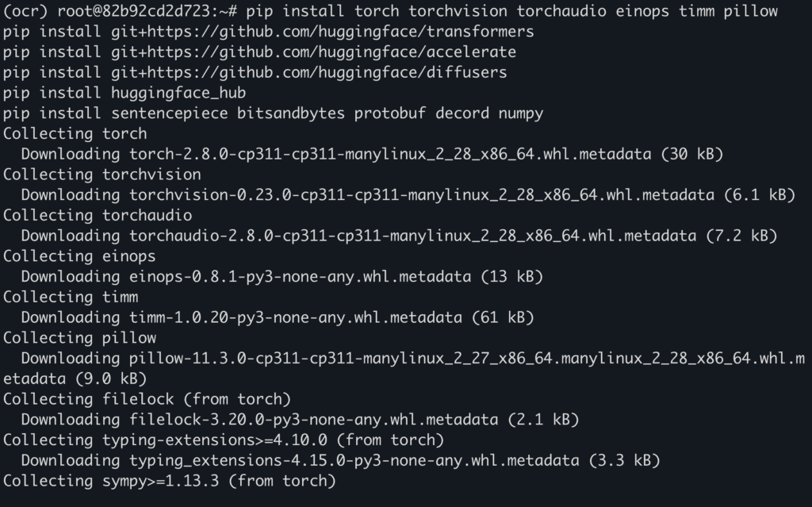Screen dimensions: 812x507
Task: Click the "Collecting torchvision" line
Action: click(102, 175)
